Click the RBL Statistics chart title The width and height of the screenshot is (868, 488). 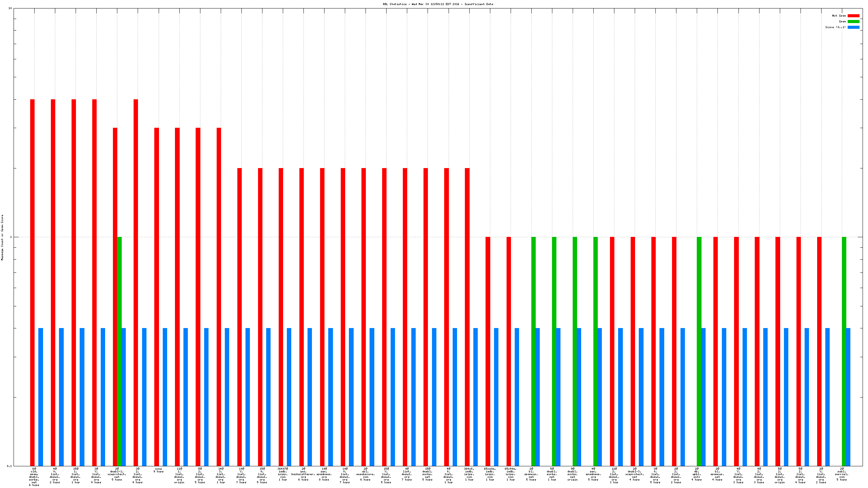tap(438, 4)
